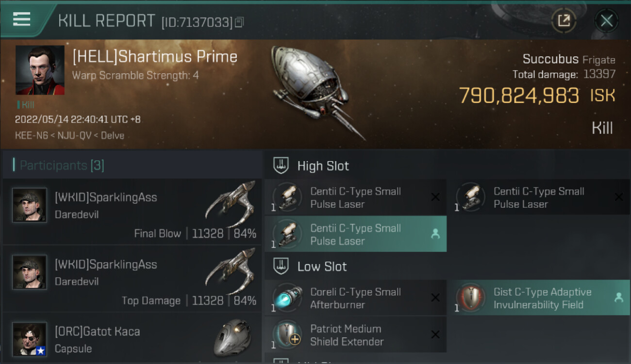Close the kill report window
This screenshot has width=631, height=364.
pyautogui.click(x=606, y=20)
